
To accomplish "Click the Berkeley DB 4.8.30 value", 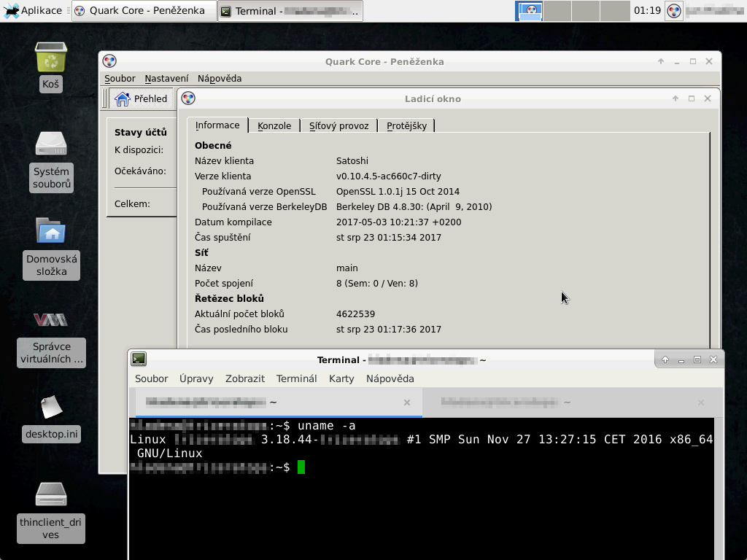I will [414, 206].
